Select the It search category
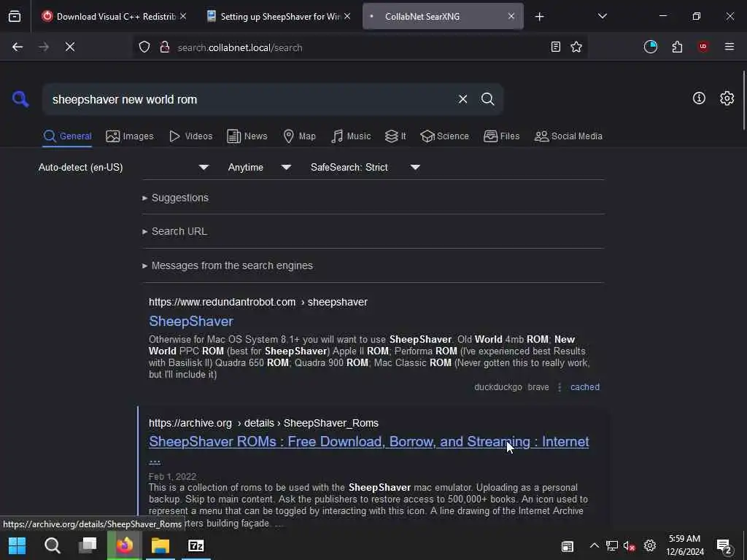This screenshot has width=747, height=560. pos(395,136)
